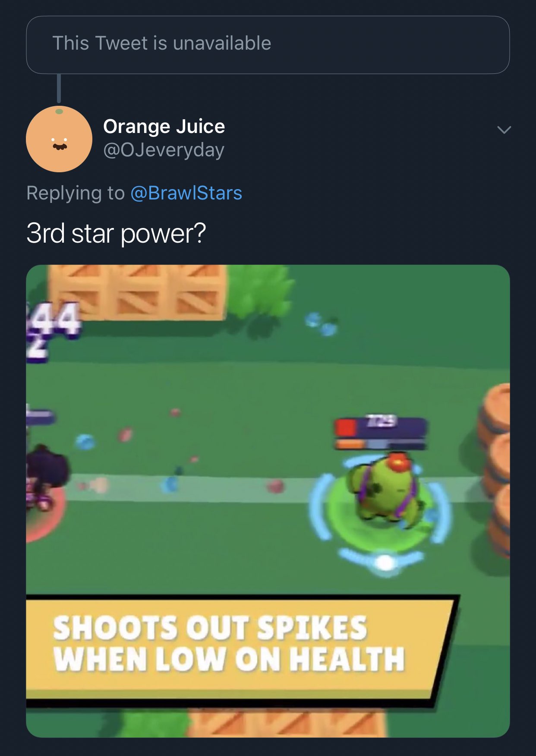This screenshot has height=756, width=536.
Task: Click the 'Replying to' label
Action: (75, 193)
